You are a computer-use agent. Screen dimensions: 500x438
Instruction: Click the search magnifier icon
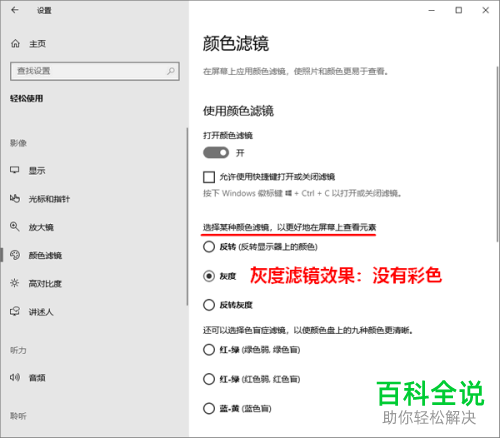pos(171,71)
